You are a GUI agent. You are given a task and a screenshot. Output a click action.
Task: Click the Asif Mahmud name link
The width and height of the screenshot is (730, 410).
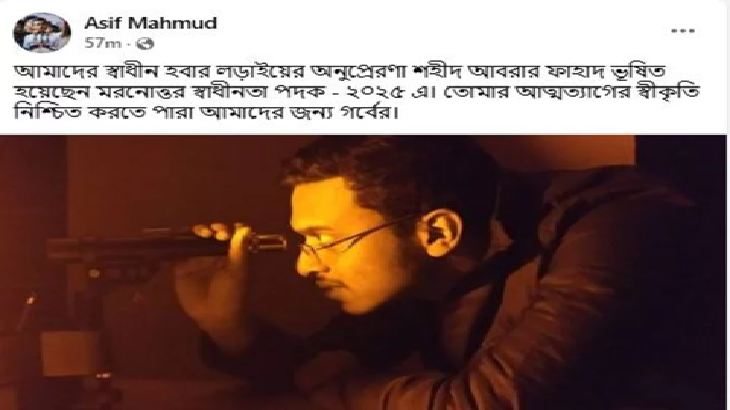click(x=150, y=23)
